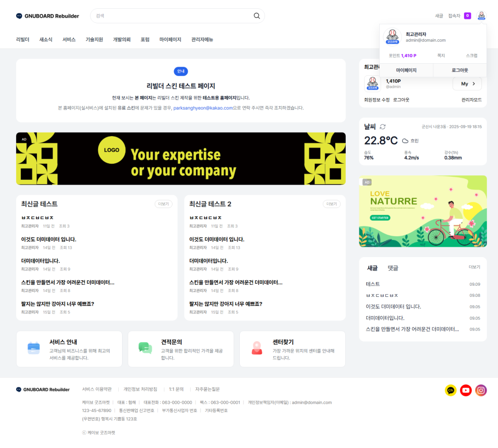Open the 관리자메뉴 navigation menu
Image resolution: width=498 pixels, height=448 pixels.
pyautogui.click(x=202, y=40)
